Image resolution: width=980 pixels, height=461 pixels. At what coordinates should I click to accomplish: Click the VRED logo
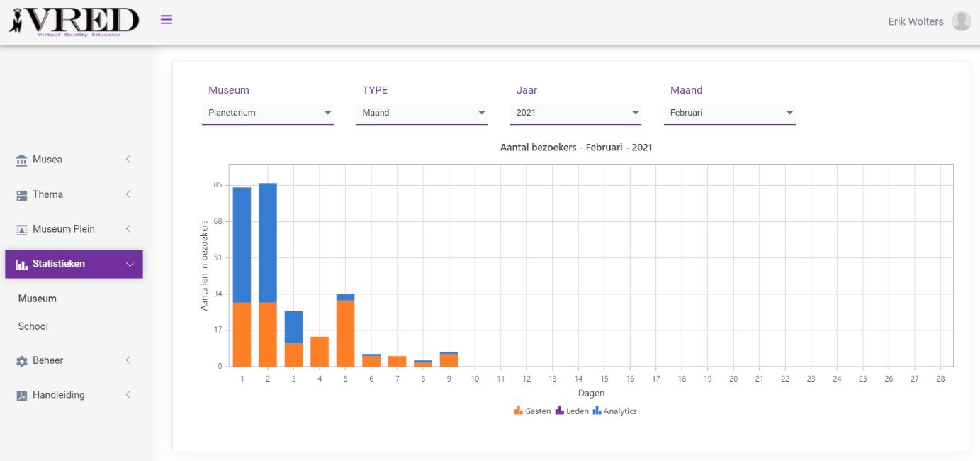point(74,21)
